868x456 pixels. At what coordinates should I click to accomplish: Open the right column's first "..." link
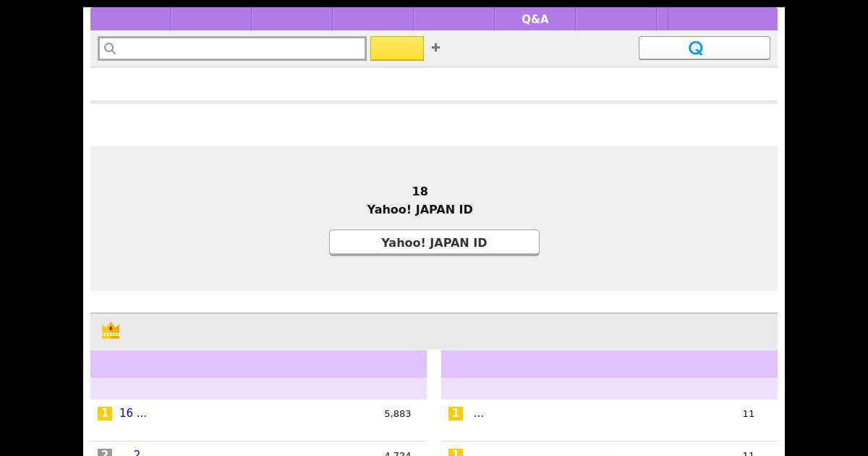(x=479, y=413)
